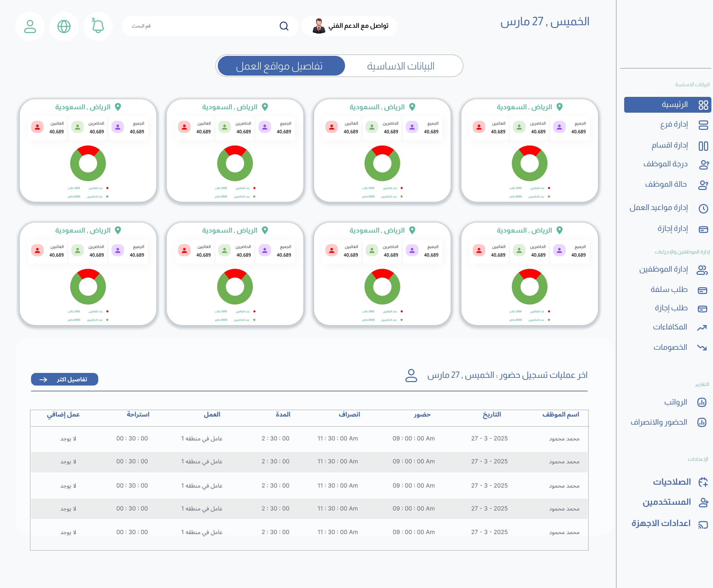Open إدارة الموظفين from the sidebar icon
Screen dimensions: 713x588
click(x=702, y=270)
